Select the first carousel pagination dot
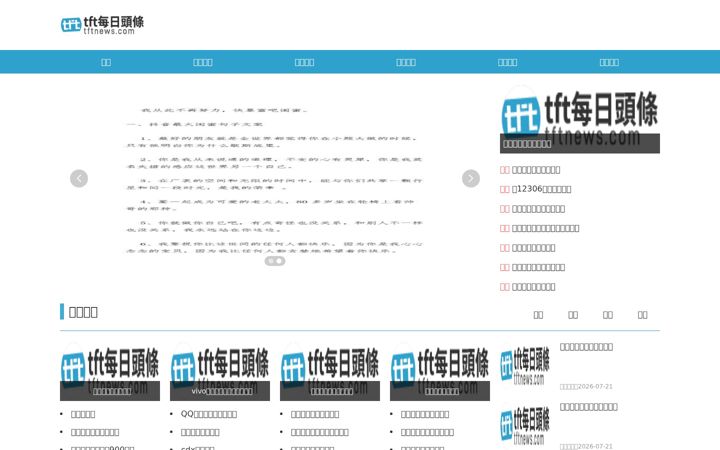Viewport: 720px width, 450px height. click(x=271, y=261)
